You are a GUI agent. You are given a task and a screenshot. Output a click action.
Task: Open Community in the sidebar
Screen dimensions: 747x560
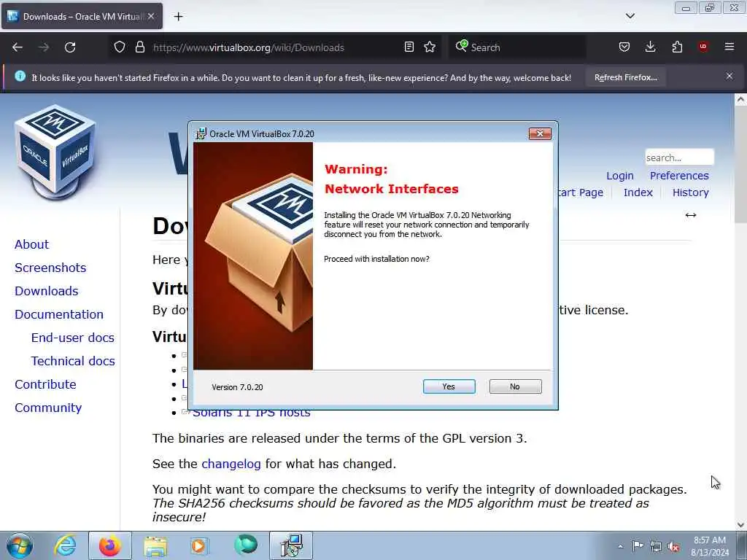(x=48, y=408)
